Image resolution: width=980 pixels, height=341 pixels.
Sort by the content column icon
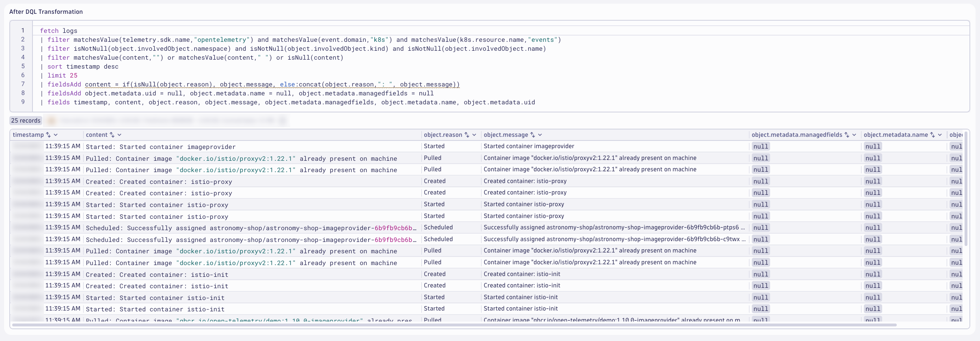112,135
